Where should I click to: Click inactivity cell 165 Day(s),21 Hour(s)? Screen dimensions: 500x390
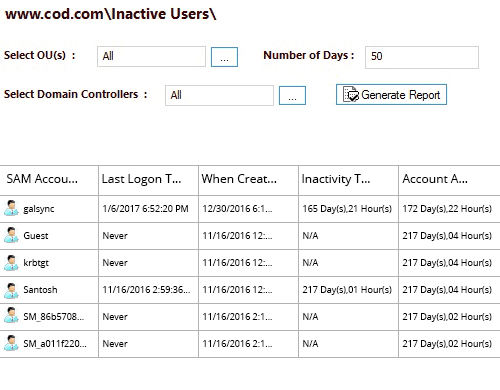point(347,209)
